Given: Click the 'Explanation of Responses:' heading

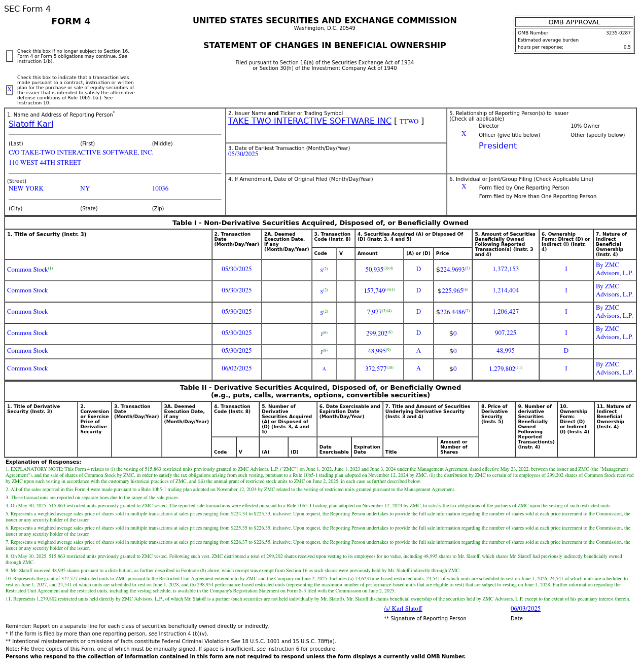Looking at the screenshot, I should tap(43, 462).
